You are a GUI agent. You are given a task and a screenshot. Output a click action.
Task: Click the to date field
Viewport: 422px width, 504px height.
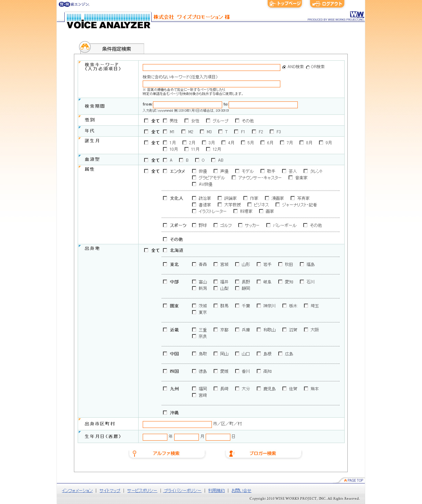point(263,105)
